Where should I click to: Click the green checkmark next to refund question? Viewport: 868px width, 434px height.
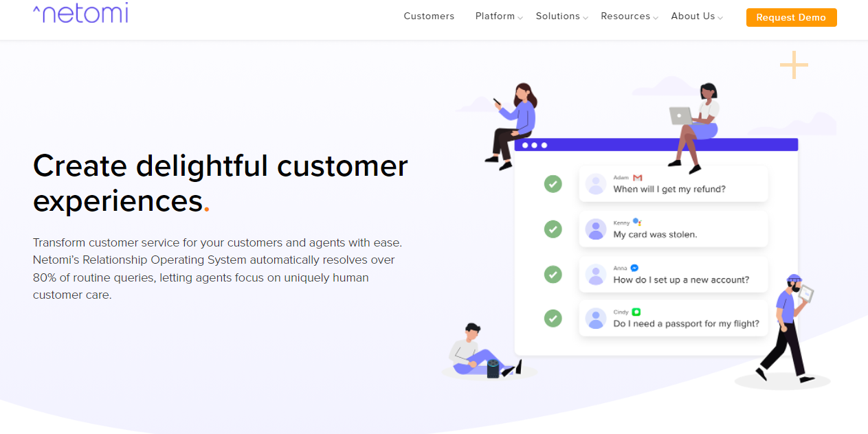[553, 184]
